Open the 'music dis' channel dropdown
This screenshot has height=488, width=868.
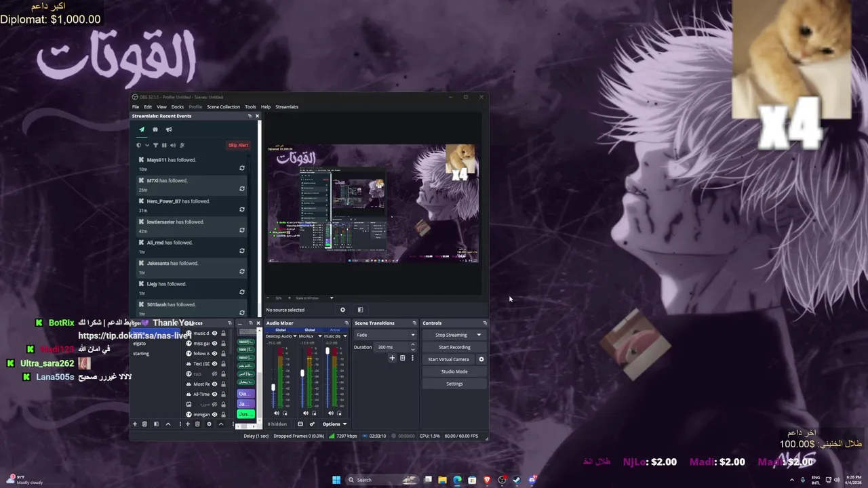(344, 336)
